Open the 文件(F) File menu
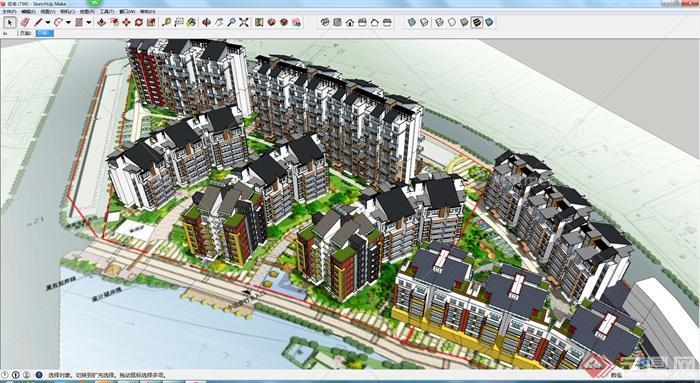700x383 pixels. click(9, 11)
